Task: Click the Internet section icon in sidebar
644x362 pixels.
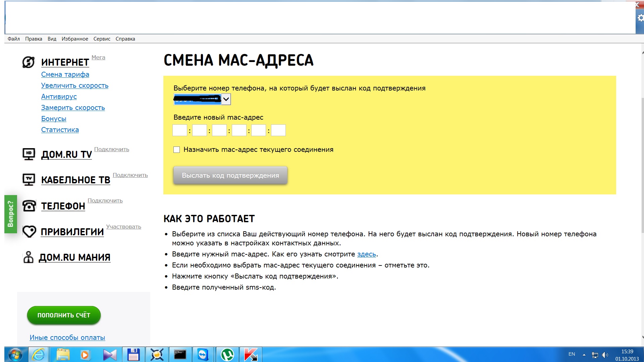Action: pos(29,62)
